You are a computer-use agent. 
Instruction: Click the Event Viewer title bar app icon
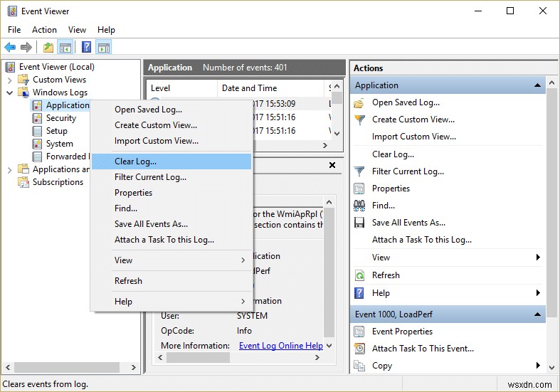coord(12,11)
